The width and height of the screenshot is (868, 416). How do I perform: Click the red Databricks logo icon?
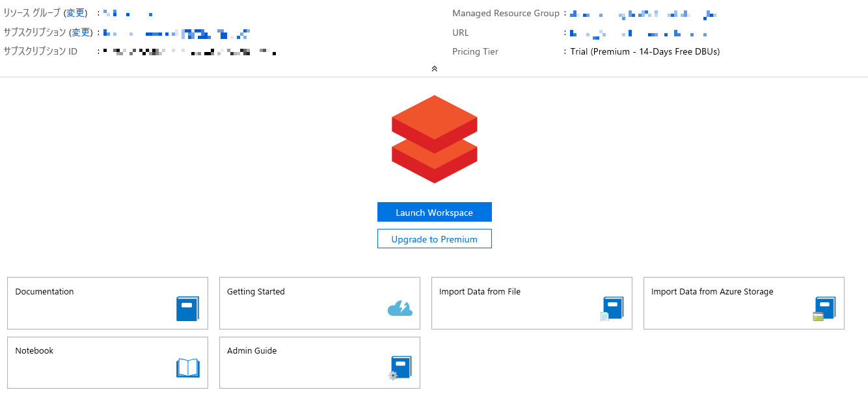(434, 138)
